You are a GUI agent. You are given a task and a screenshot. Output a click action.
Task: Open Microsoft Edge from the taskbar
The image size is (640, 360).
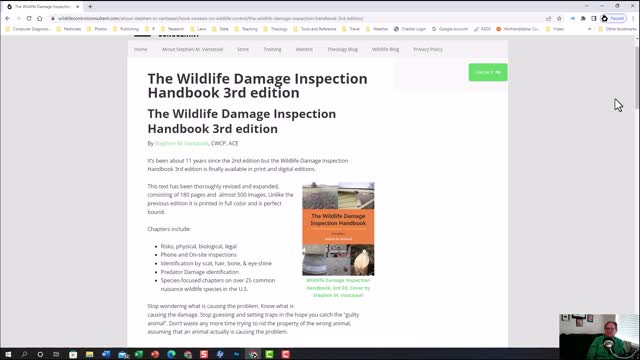click(x=171, y=354)
